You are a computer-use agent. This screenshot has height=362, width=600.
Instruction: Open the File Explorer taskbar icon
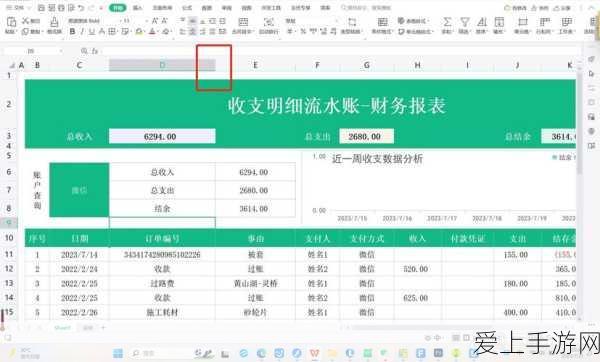[332, 353]
